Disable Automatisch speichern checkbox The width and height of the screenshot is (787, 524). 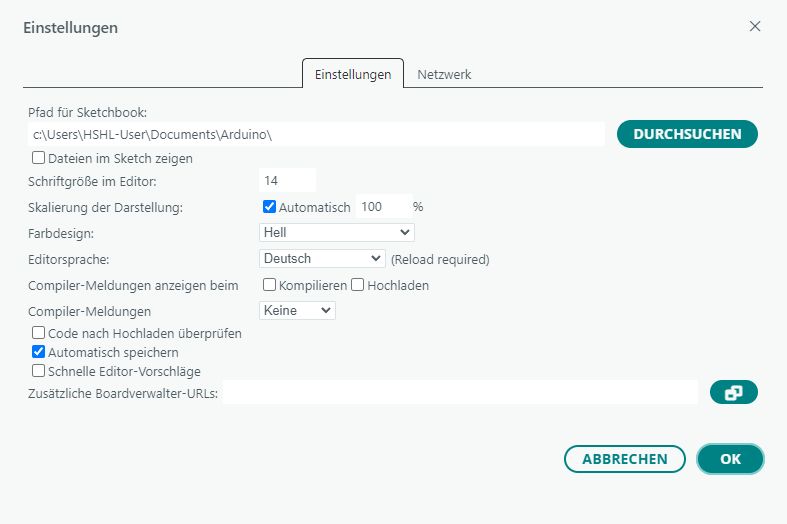[x=39, y=351]
